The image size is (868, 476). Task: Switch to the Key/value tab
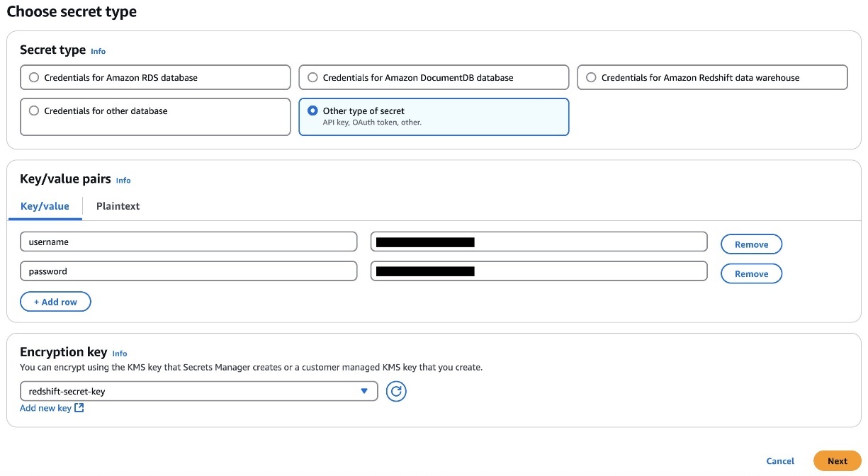click(x=45, y=206)
